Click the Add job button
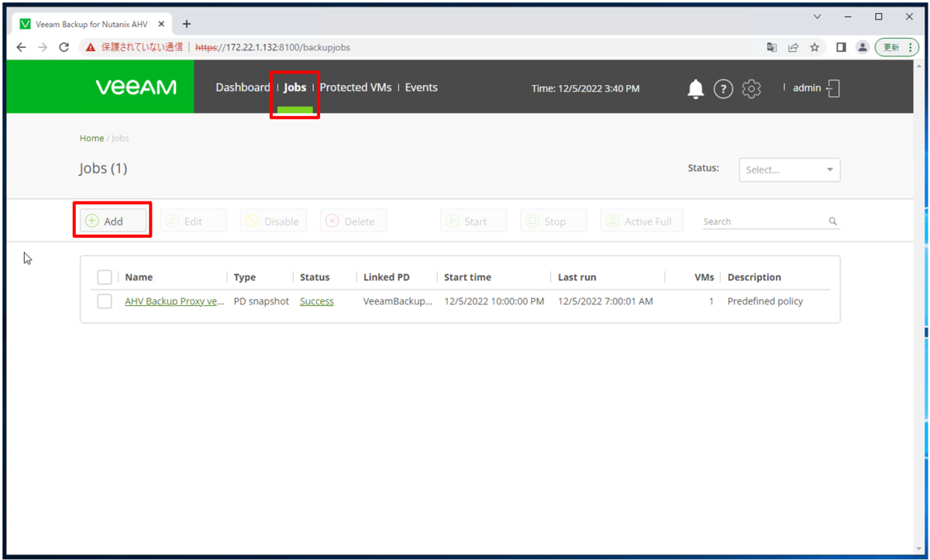The height and width of the screenshot is (560, 930). click(x=113, y=221)
